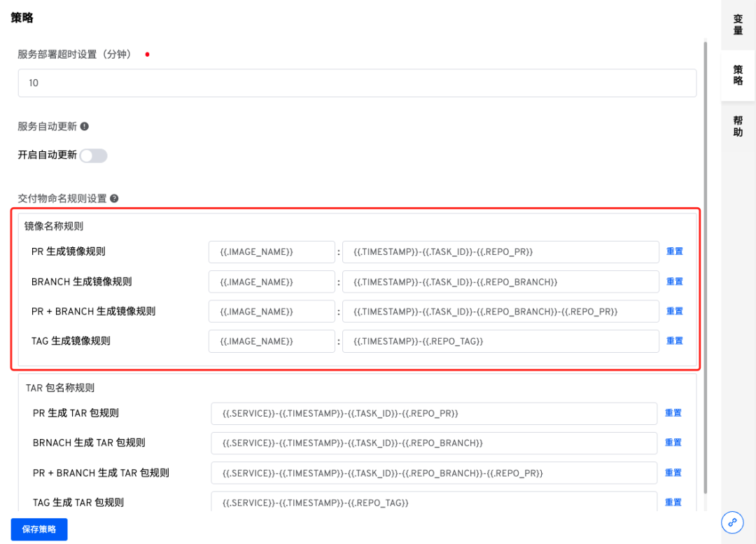The height and width of the screenshot is (544, 756).
Task: Reset the BRNACH 生成 TAR 包规则 row
Action: click(x=673, y=442)
